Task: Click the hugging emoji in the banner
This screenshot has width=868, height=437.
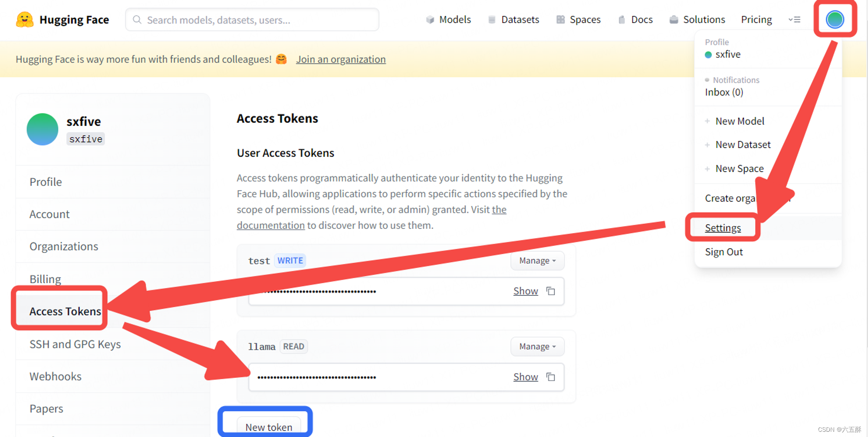Action: (x=281, y=59)
